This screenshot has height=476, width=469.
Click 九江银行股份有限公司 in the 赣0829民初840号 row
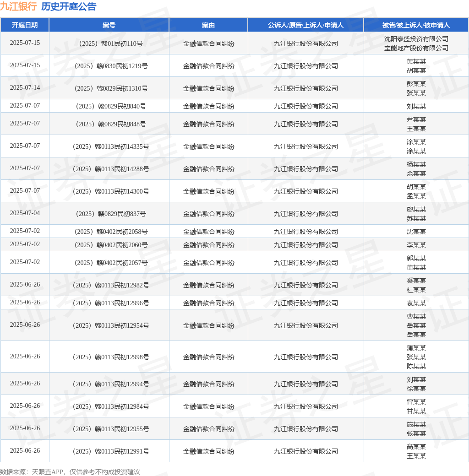(x=306, y=107)
